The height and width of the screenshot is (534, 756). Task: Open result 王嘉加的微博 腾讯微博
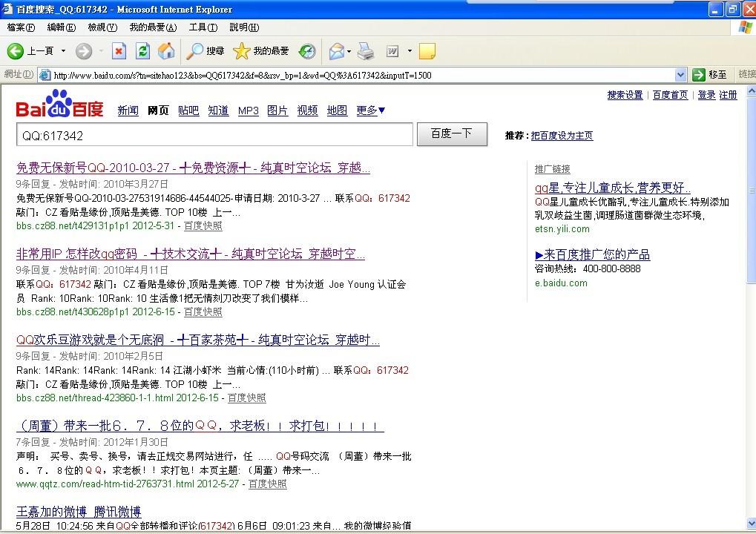coord(79,511)
